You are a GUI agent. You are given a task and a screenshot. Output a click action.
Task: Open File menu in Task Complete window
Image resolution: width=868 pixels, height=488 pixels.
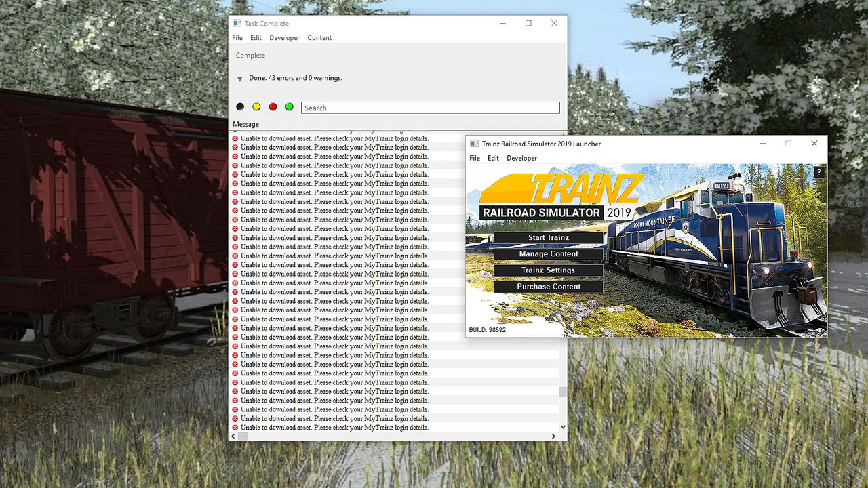coord(237,38)
